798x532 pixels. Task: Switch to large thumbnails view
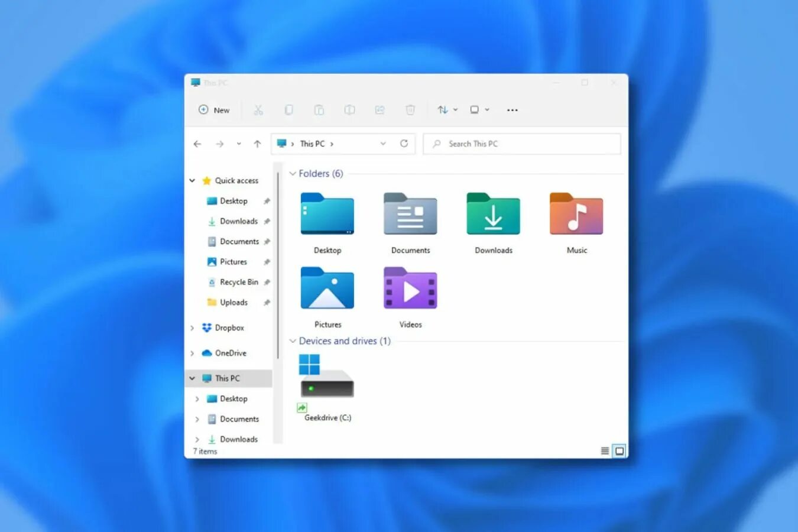[x=619, y=451]
